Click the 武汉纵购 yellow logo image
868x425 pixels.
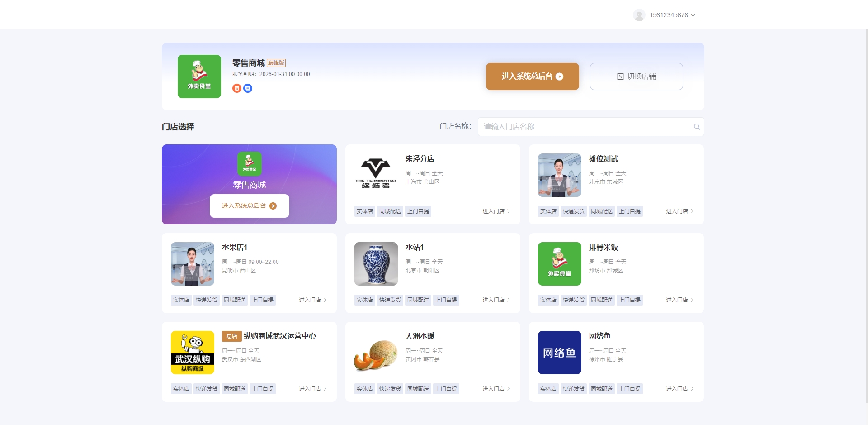coord(193,353)
